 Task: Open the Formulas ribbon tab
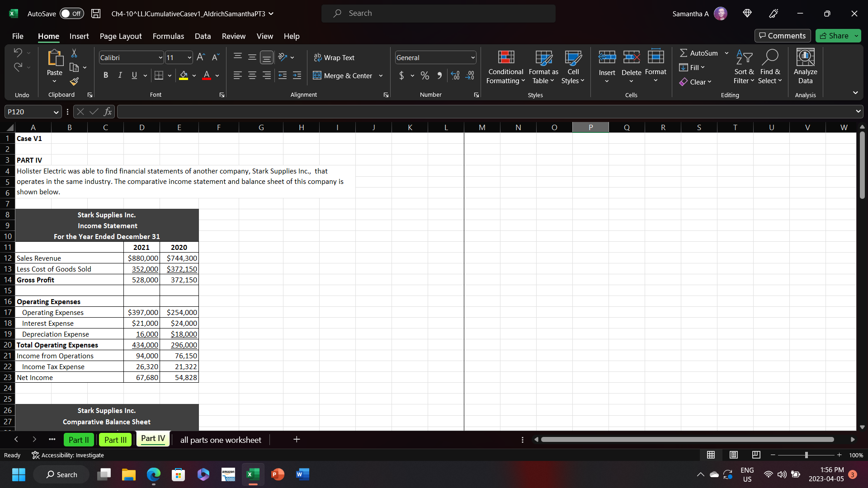tap(168, 36)
